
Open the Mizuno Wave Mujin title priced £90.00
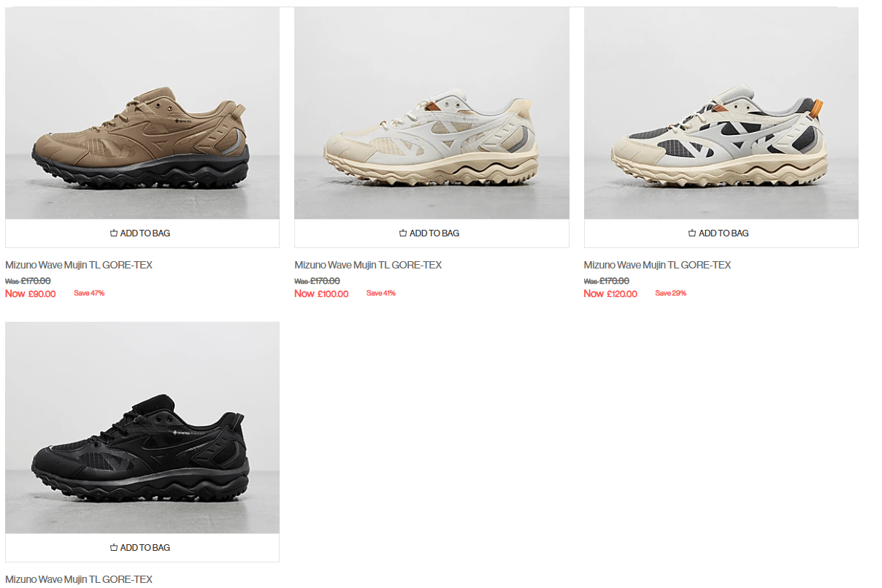pyautogui.click(x=79, y=265)
